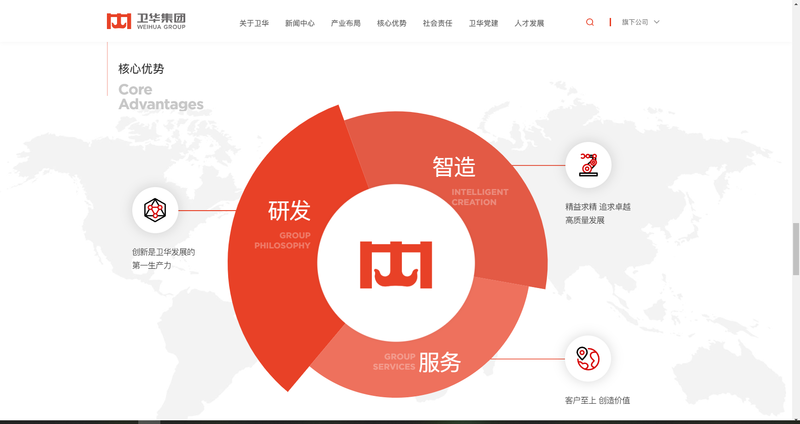Click the 核心优势 section heading
800x424 pixels.
(141, 68)
